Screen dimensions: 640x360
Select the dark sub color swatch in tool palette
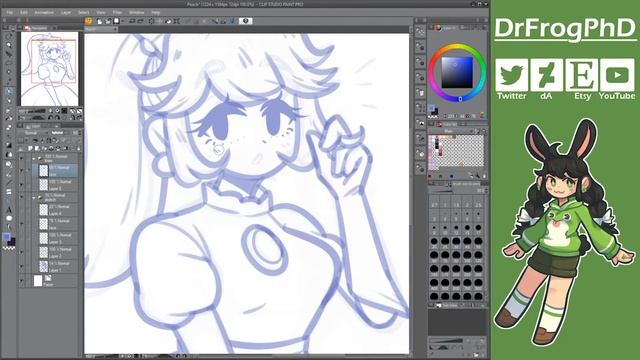click(x=12, y=242)
